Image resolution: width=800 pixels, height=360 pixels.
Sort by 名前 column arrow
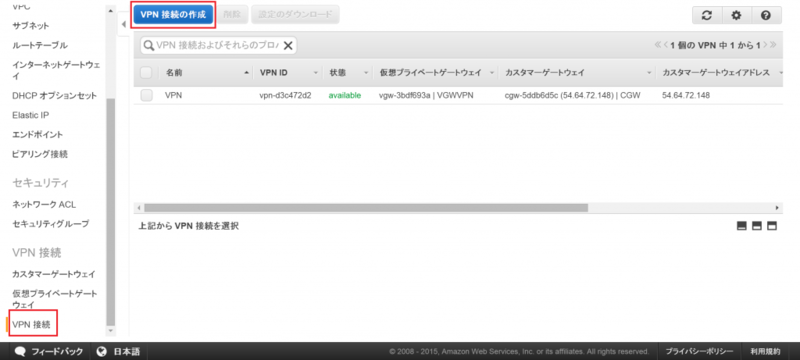coord(247,73)
